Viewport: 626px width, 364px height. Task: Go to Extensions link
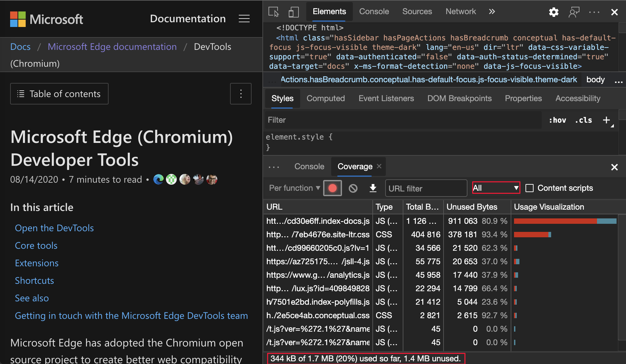pos(37,263)
